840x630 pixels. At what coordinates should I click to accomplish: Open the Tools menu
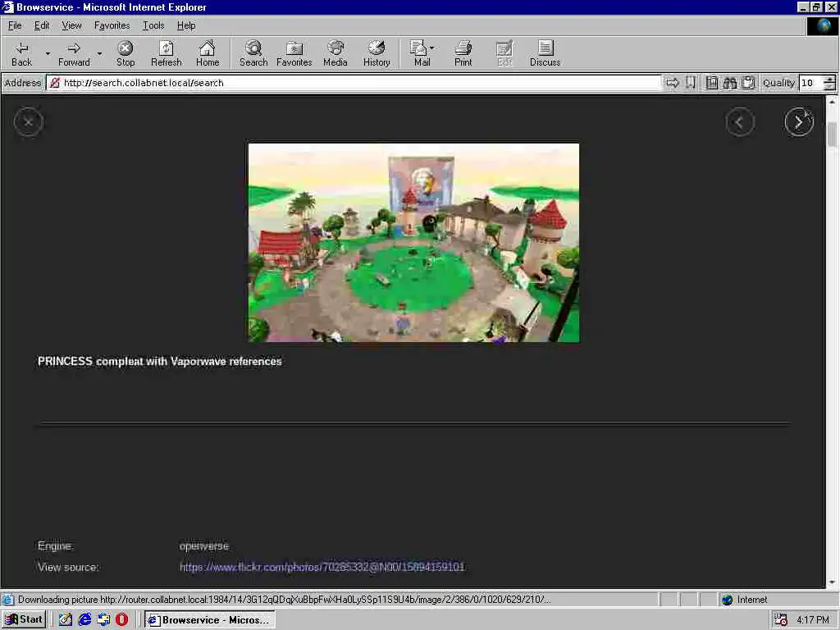pos(153,25)
